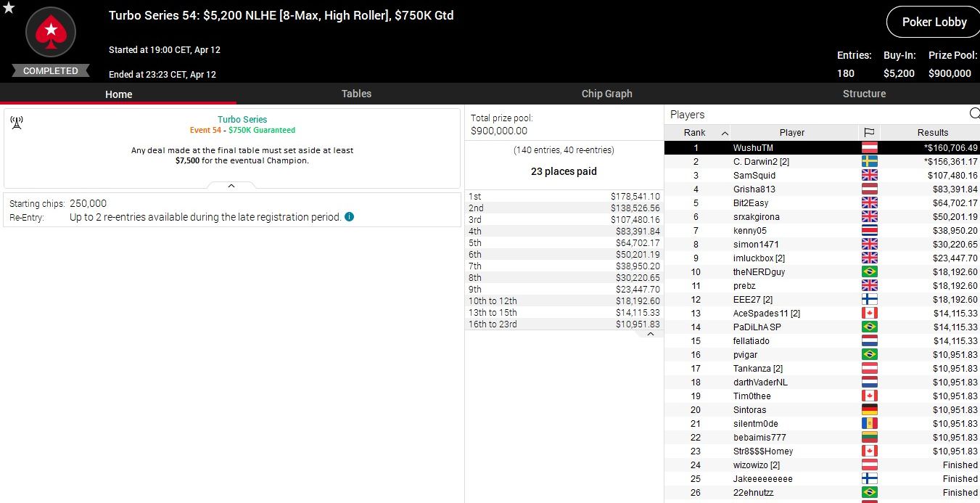Go to the Home tab

tap(118, 94)
